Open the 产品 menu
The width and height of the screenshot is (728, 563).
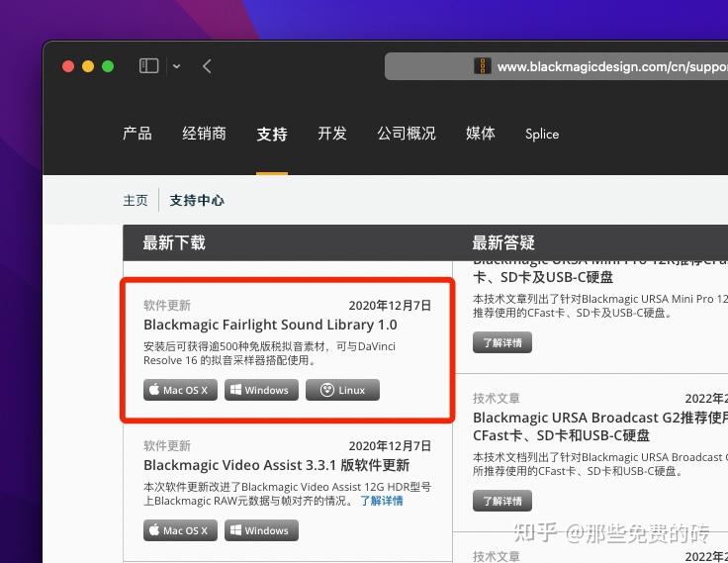tap(136, 134)
